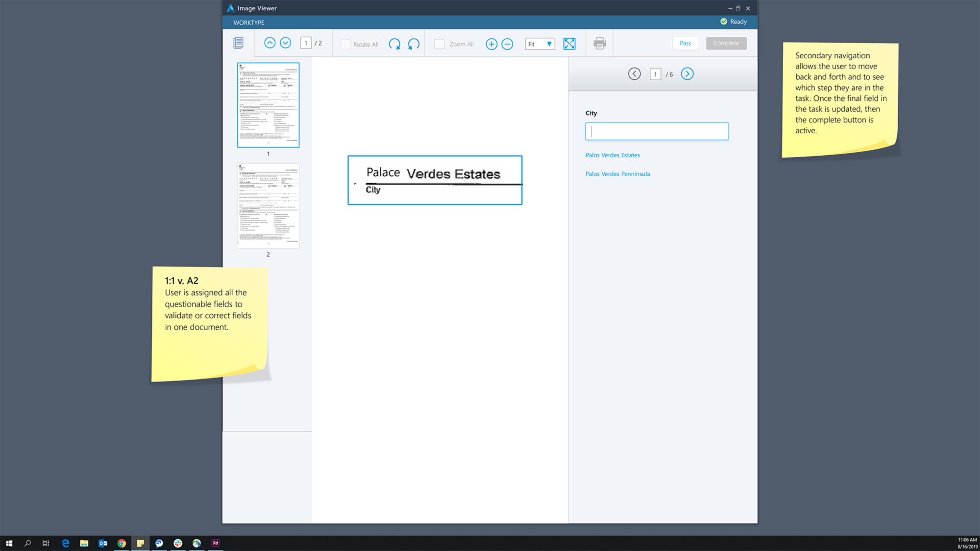The image size is (980, 551).
Task: Go to previous page with up arrow
Action: click(269, 43)
